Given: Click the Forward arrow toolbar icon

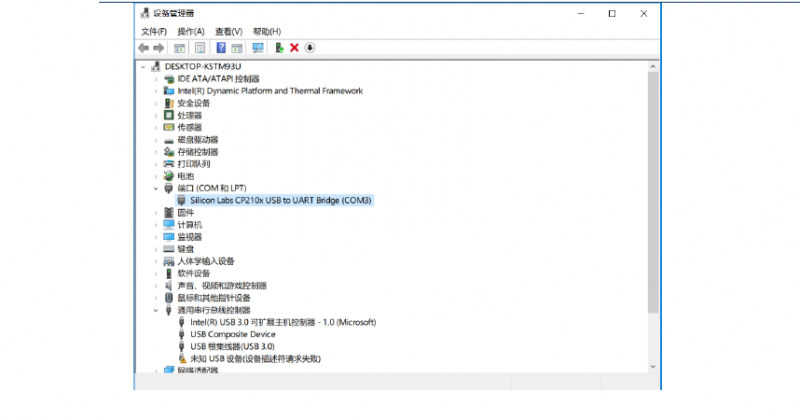Looking at the screenshot, I should (159, 47).
